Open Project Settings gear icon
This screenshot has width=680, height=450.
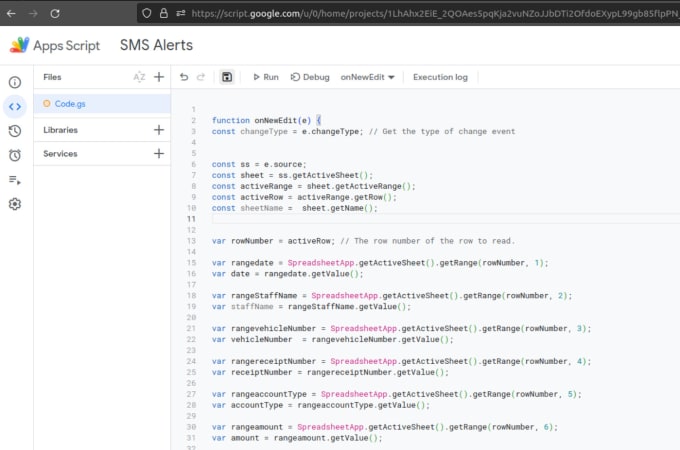tap(15, 204)
